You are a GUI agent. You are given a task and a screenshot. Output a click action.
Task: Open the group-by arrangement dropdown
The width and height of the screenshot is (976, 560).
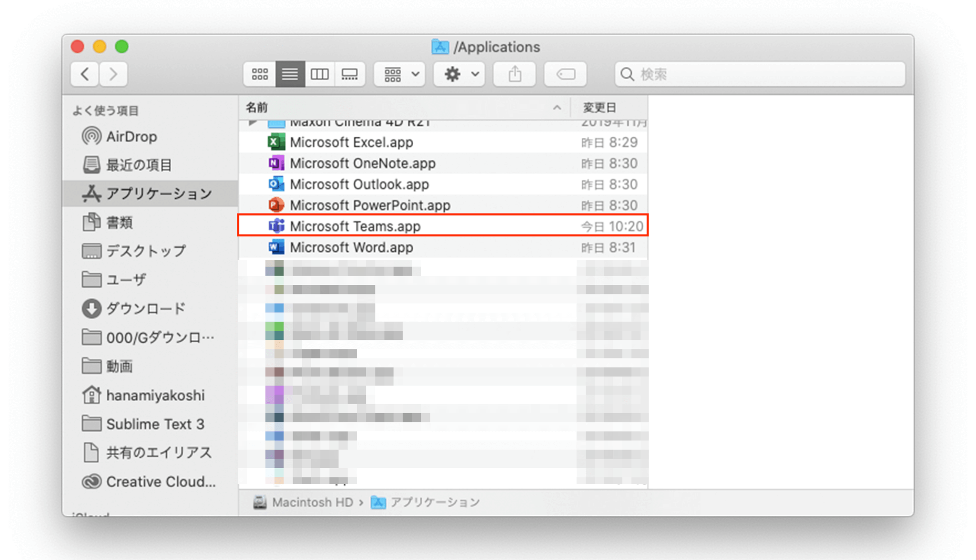pyautogui.click(x=400, y=74)
